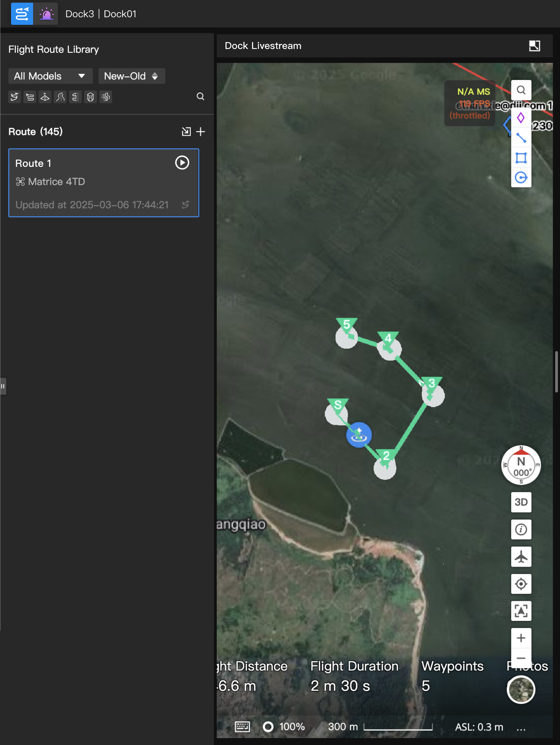Viewport: 560px width, 745px height.
Task: Select the Route 1 card
Action: (x=103, y=183)
